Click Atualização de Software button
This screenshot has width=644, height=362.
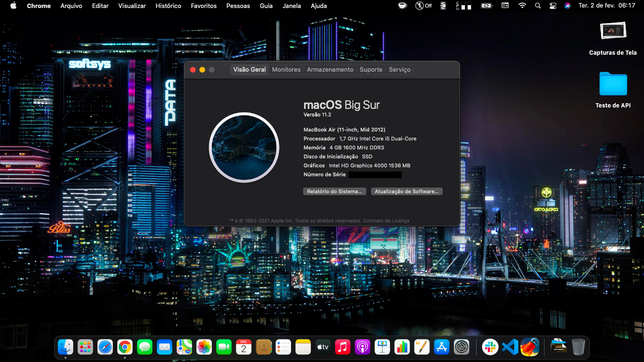(x=406, y=191)
